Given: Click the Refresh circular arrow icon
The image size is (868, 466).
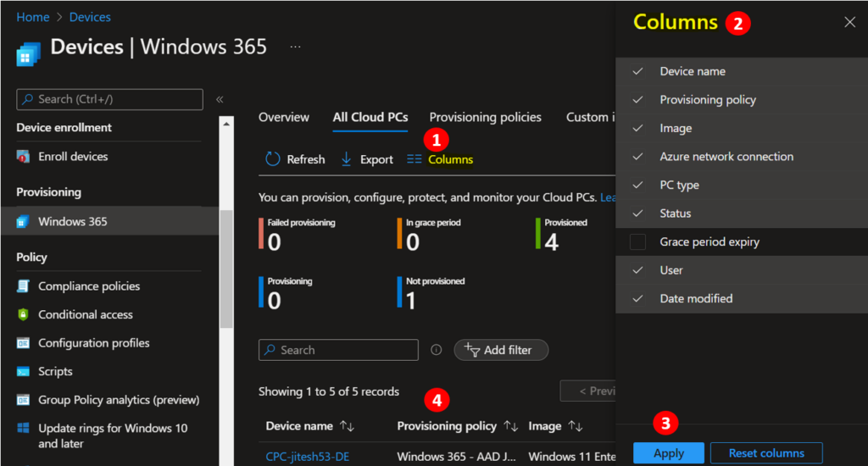Looking at the screenshot, I should coord(272,159).
